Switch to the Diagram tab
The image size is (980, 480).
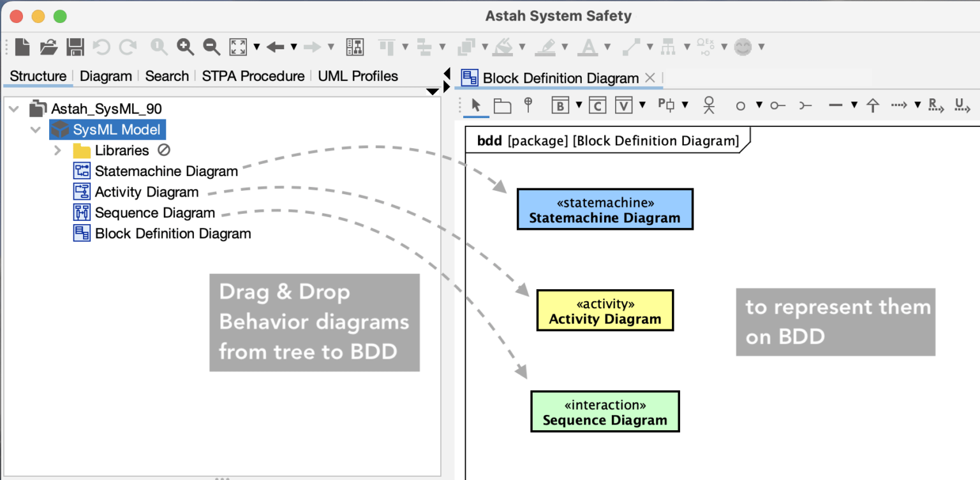[x=106, y=75]
